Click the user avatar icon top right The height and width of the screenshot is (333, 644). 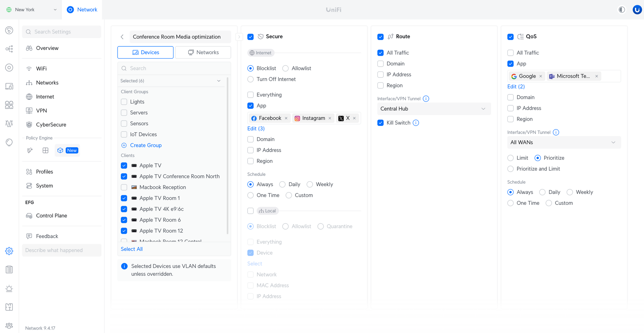point(637,10)
